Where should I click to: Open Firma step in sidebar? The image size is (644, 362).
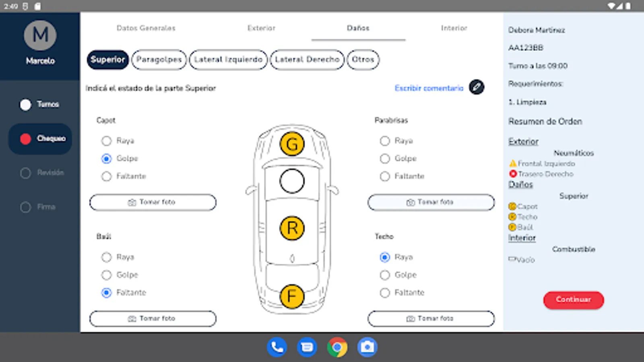[x=38, y=207]
